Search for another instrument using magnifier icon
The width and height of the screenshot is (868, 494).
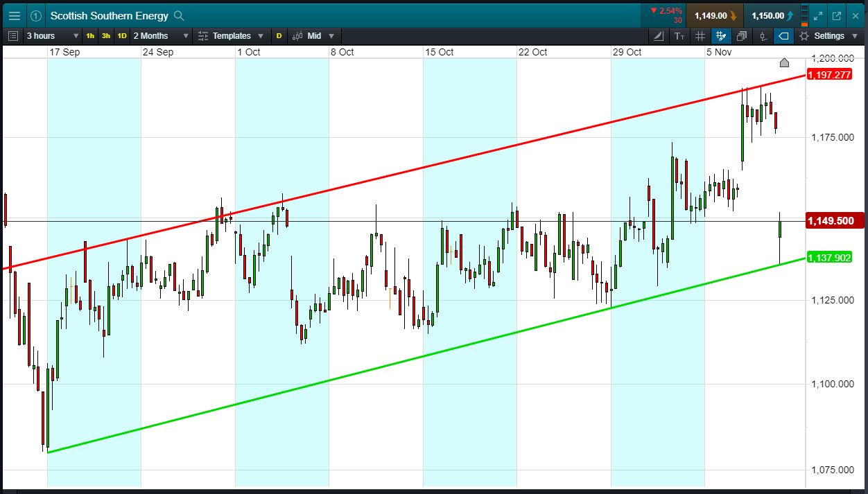[x=179, y=15]
